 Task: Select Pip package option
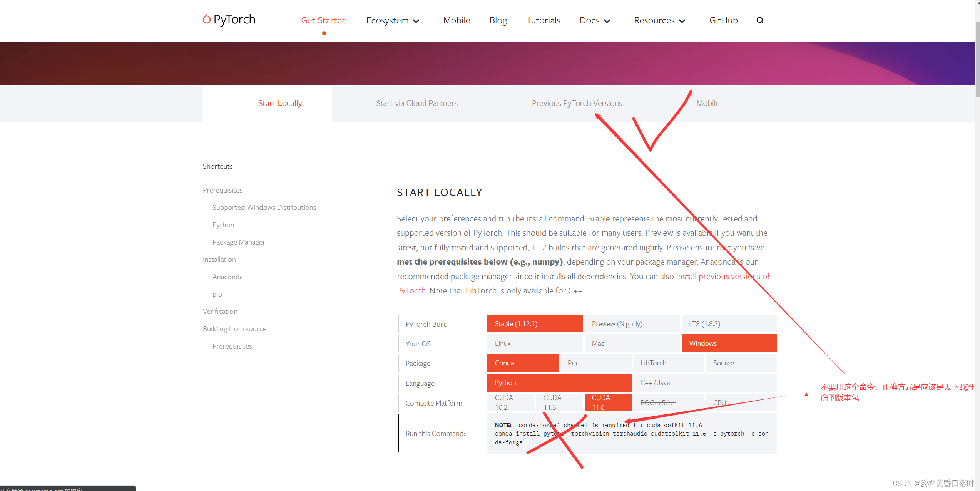tap(596, 363)
